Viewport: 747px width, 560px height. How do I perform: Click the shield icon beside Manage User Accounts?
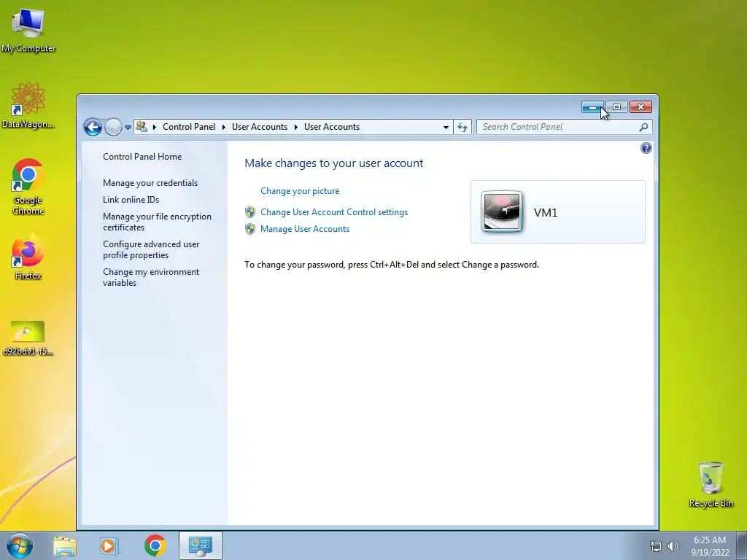(x=250, y=229)
